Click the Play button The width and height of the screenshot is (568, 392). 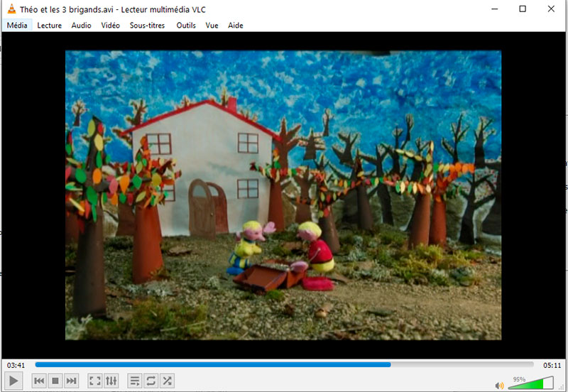click(13, 381)
